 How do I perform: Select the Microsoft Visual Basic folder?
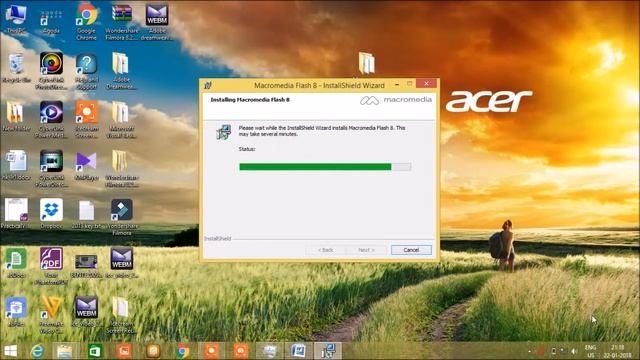pos(121,120)
